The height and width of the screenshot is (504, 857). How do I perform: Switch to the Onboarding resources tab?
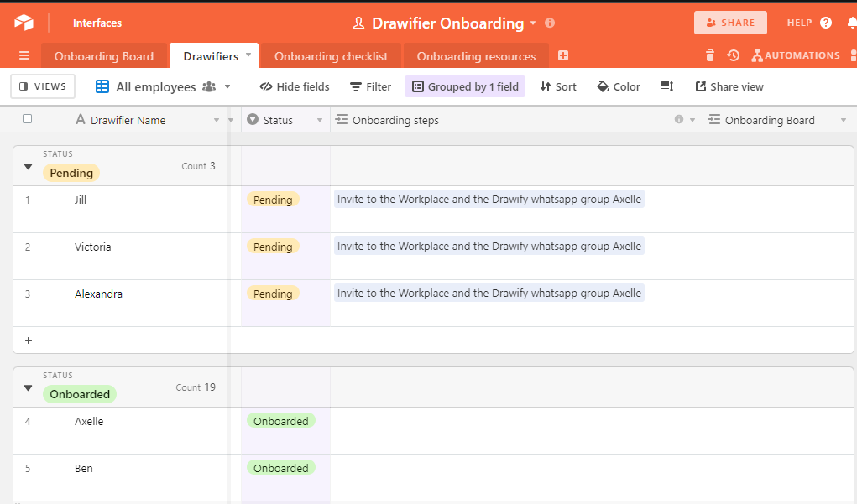point(476,56)
